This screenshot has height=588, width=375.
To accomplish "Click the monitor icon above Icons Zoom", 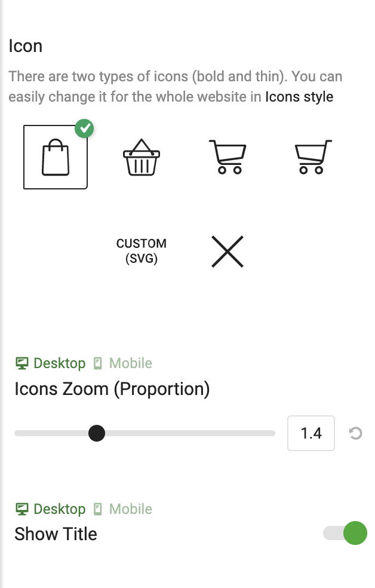I will pyautogui.click(x=22, y=363).
